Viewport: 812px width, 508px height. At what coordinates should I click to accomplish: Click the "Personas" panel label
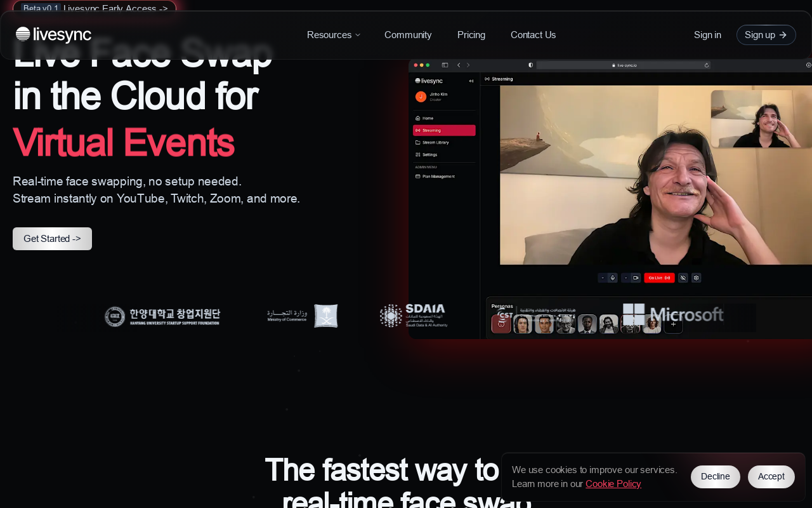[502, 306]
